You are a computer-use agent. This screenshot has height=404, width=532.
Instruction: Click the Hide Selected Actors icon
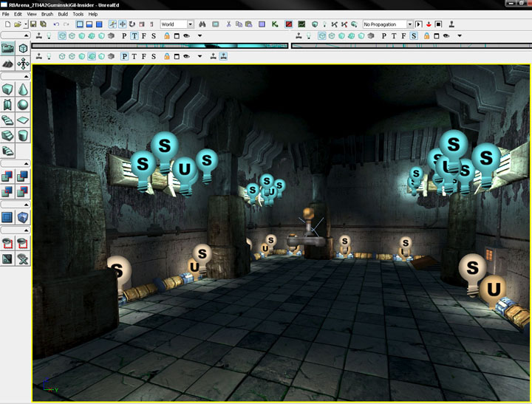[x=23, y=243]
